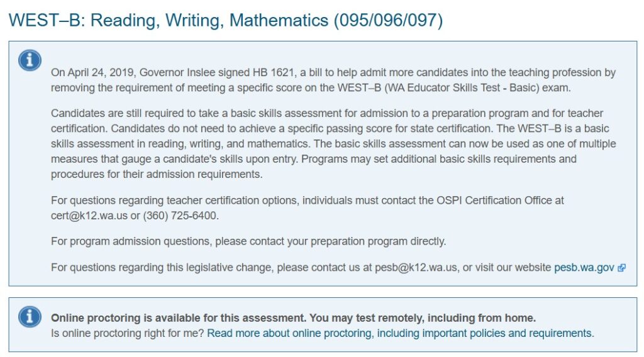The width and height of the screenshot is (644, 357).
Task: Click the WEST–B Reading, Writing, Mathematics heading
Action: [226, 20]
